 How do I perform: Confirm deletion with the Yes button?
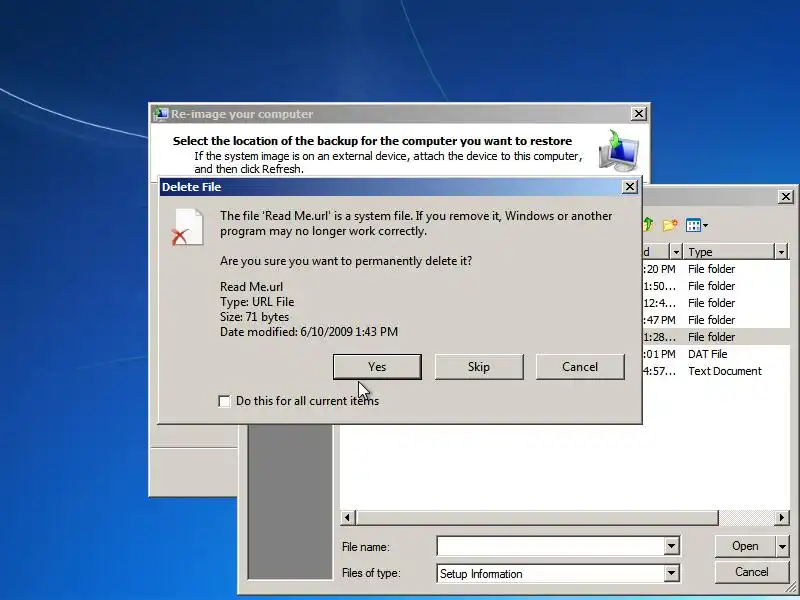377,367
